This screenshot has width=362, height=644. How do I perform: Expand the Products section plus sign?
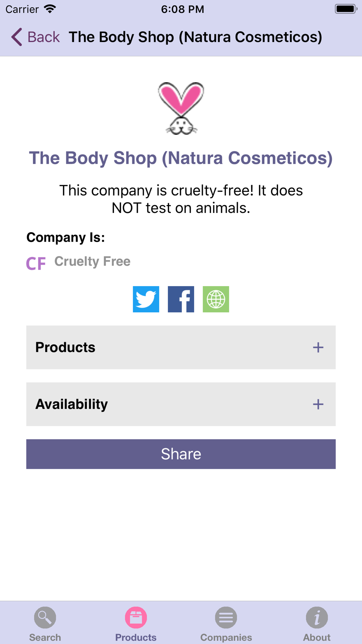click(318, 347)
